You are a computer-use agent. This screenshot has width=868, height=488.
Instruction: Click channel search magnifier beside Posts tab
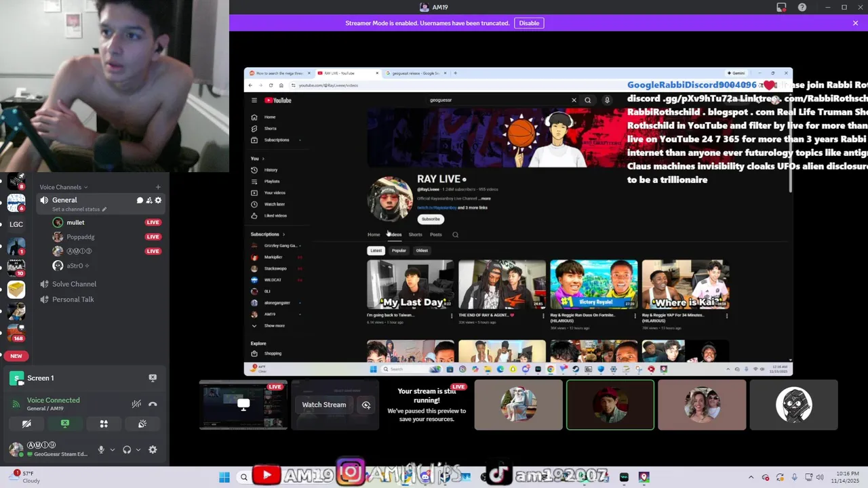point(455,235)
